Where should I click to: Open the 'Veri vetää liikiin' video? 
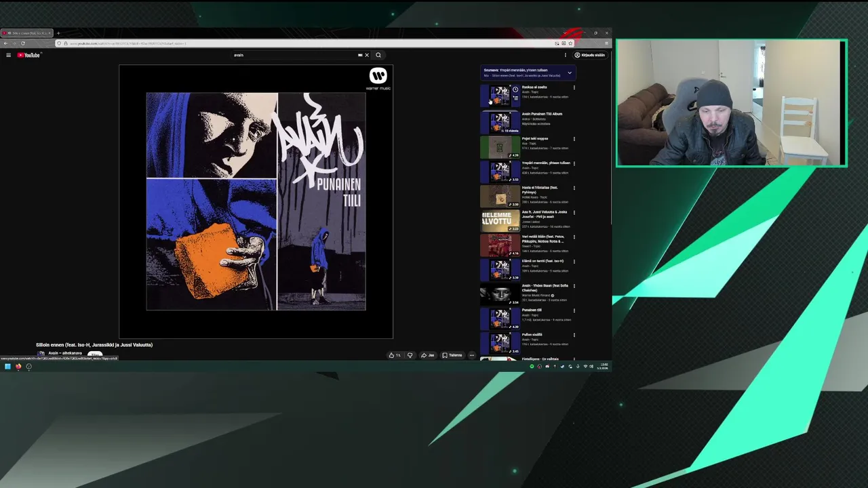click(x=500, y=245)
